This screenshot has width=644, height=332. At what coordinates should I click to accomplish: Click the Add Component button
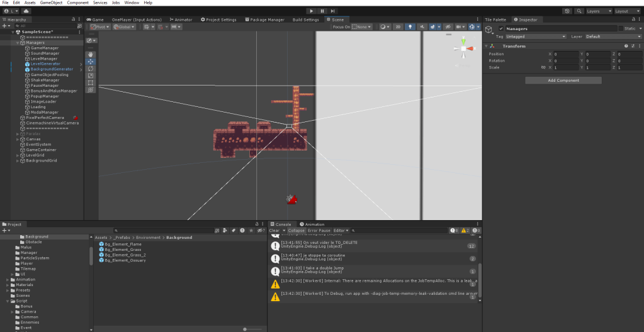pyautogui.click(x=563, y=80)
